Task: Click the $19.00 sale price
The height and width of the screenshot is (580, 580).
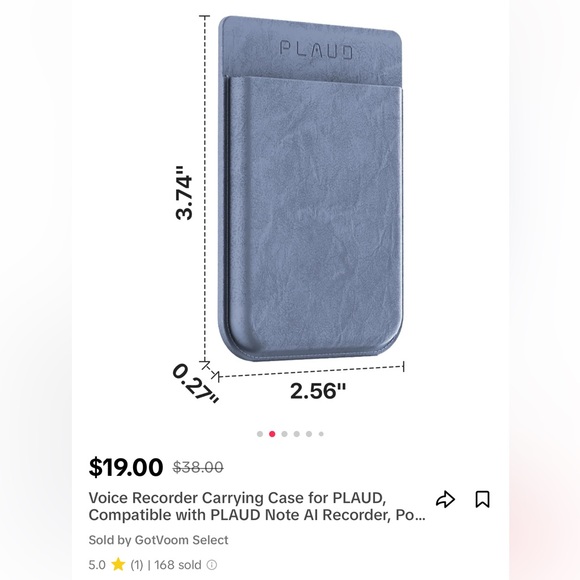Action: tap(126, 467)
